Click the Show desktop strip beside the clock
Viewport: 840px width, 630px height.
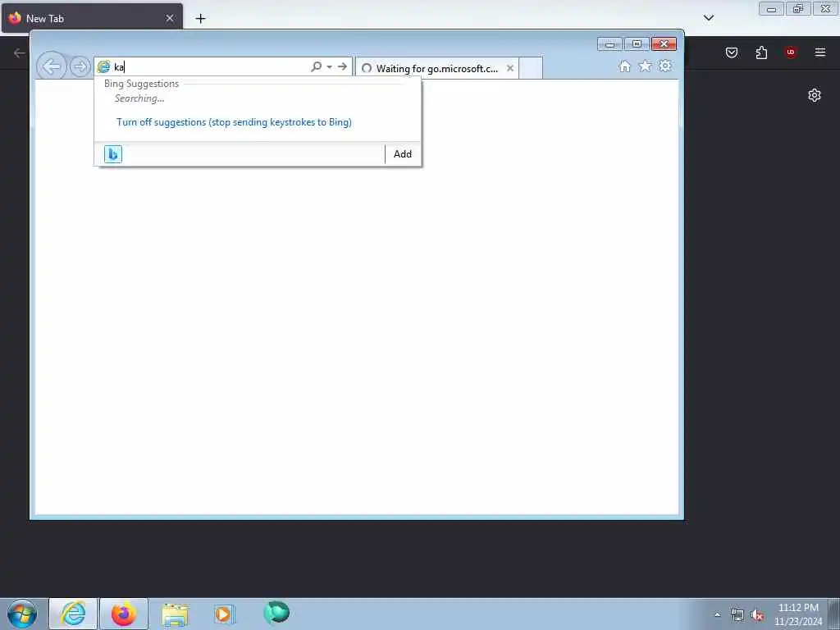click(834, 614)
